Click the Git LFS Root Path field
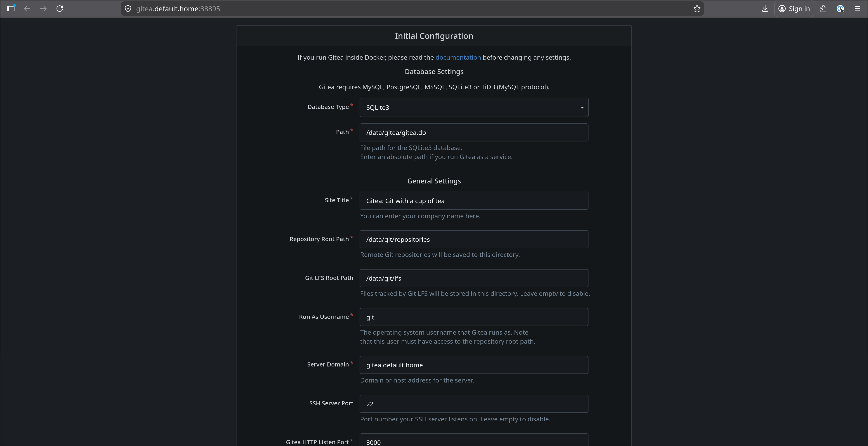The height and width of the screenshot is (446, 868). coord(473,278)
